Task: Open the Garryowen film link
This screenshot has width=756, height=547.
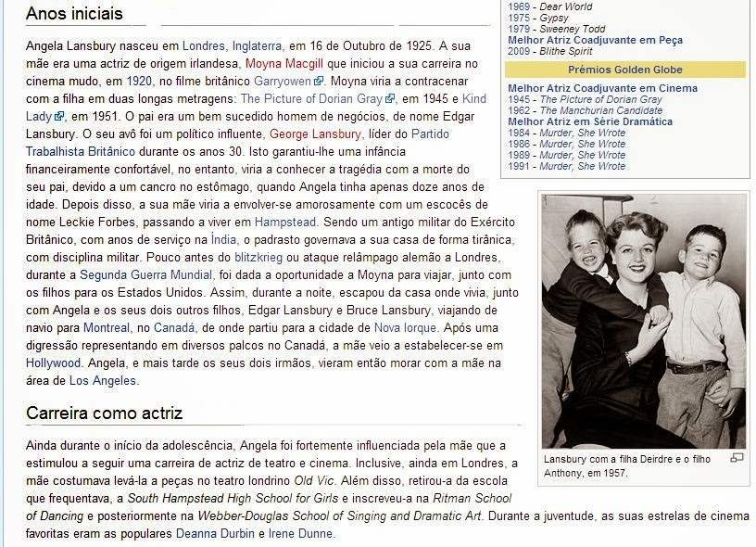Action: 283,81
